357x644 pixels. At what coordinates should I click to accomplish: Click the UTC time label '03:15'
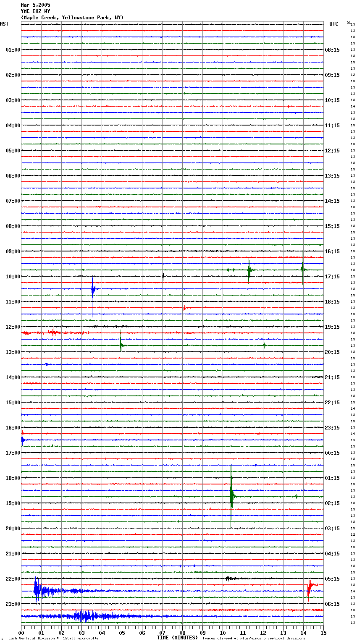332,529
